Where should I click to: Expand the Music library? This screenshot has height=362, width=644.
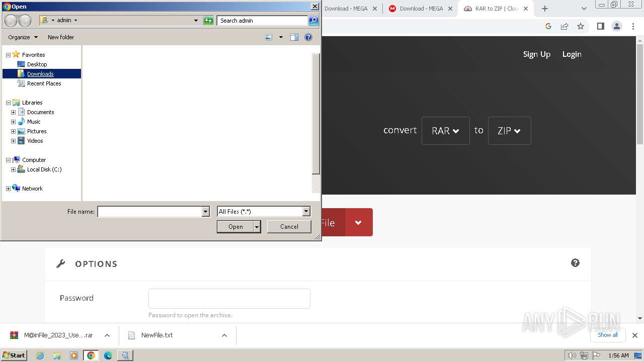click(13, 122)
